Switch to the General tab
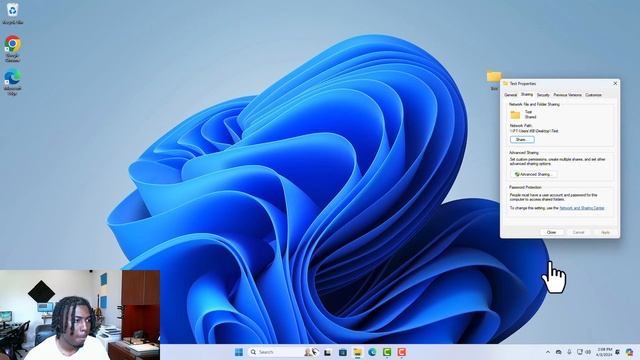Image resolution: width=640 pixels, height=360 pixels. click(510, 95)
